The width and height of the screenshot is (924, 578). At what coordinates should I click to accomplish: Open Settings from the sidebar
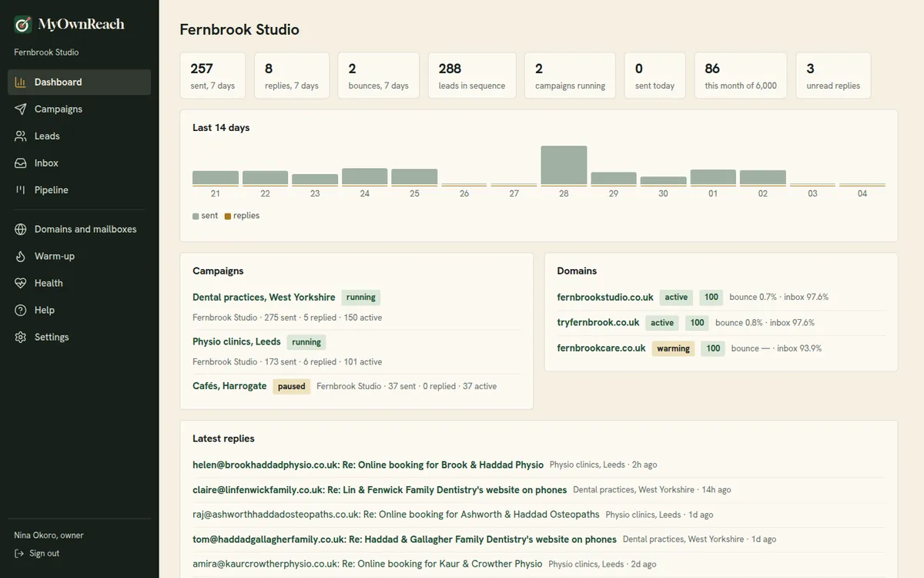click(x=79, y=337)
